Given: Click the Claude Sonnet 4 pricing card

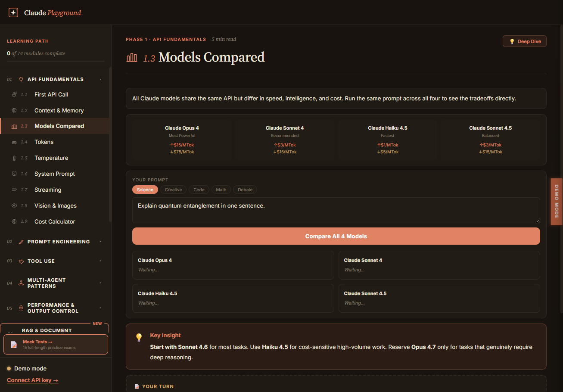Looking at the screenshot, I should [285, 140].
